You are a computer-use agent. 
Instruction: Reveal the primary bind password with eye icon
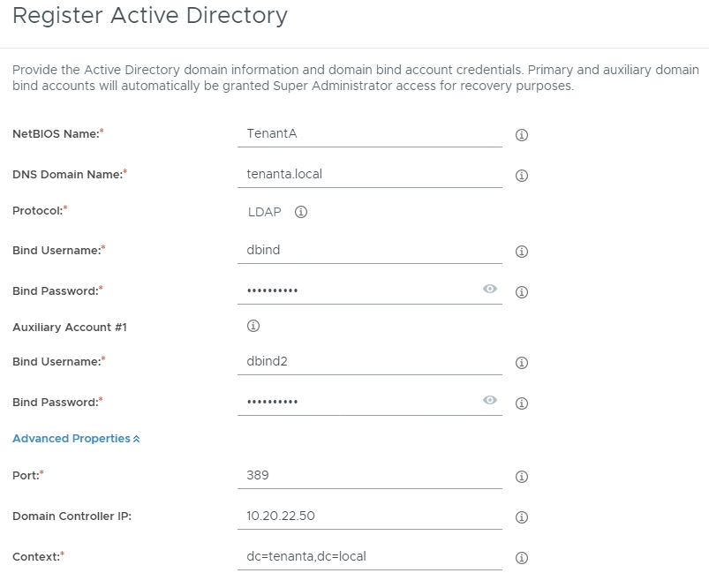(x=490, y=289)
